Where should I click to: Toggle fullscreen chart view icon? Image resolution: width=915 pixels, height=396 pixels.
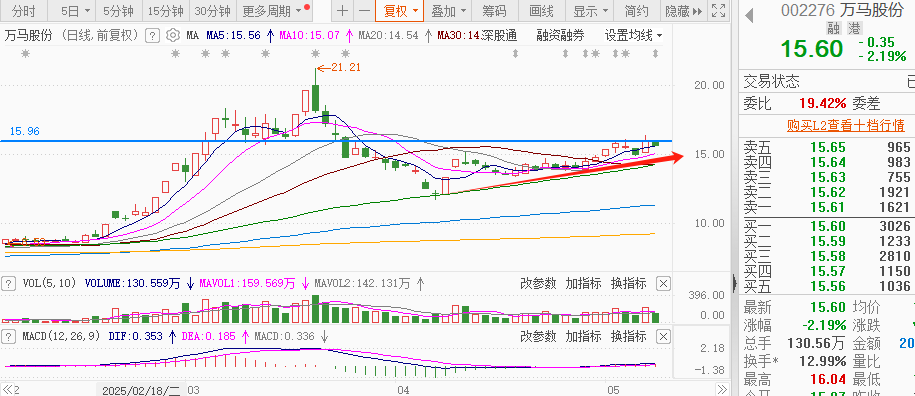point(719,10)
